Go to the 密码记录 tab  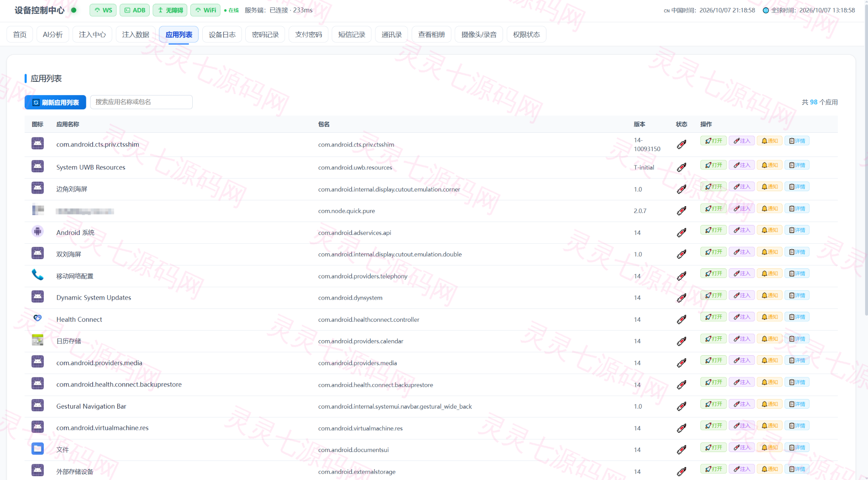tap(265, 35)
